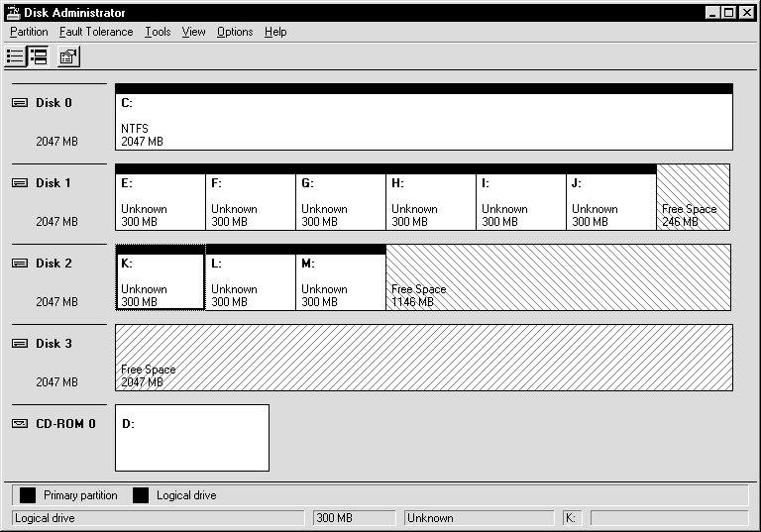The image size is (761, 532).
Task: Click the 'Primary partition' legend text
Action: pyautogui.click(x=80, y=495)
